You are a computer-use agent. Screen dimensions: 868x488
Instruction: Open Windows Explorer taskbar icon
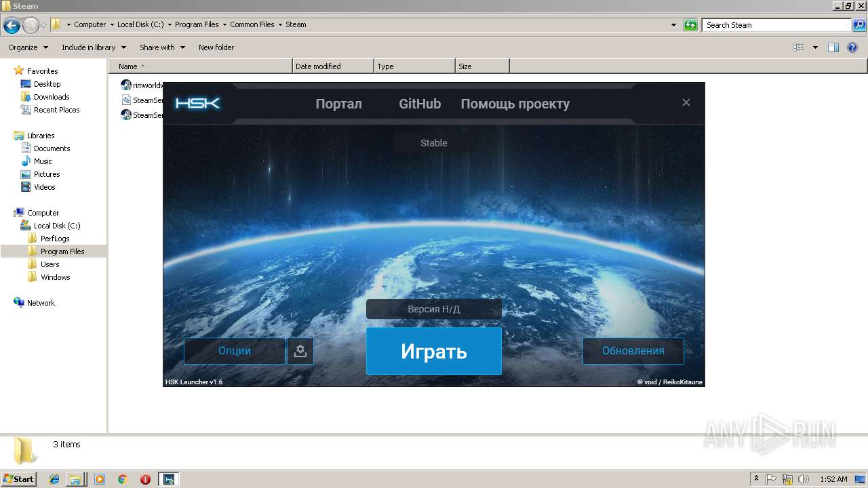pyautogui.click(x=76, y=479)
